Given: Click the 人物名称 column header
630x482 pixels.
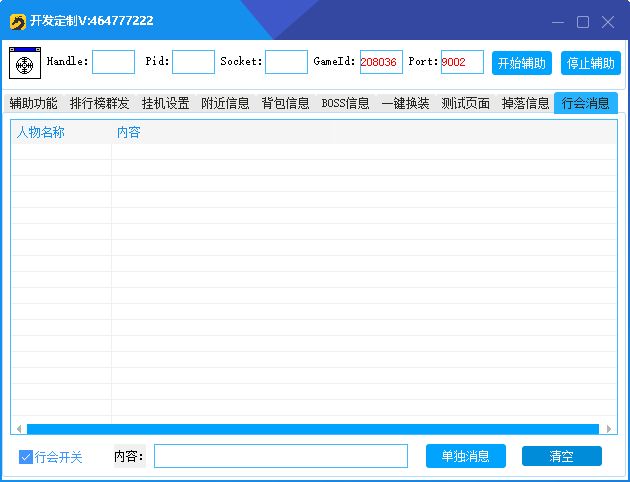Looking at the screenshot, I should (41, 132).
